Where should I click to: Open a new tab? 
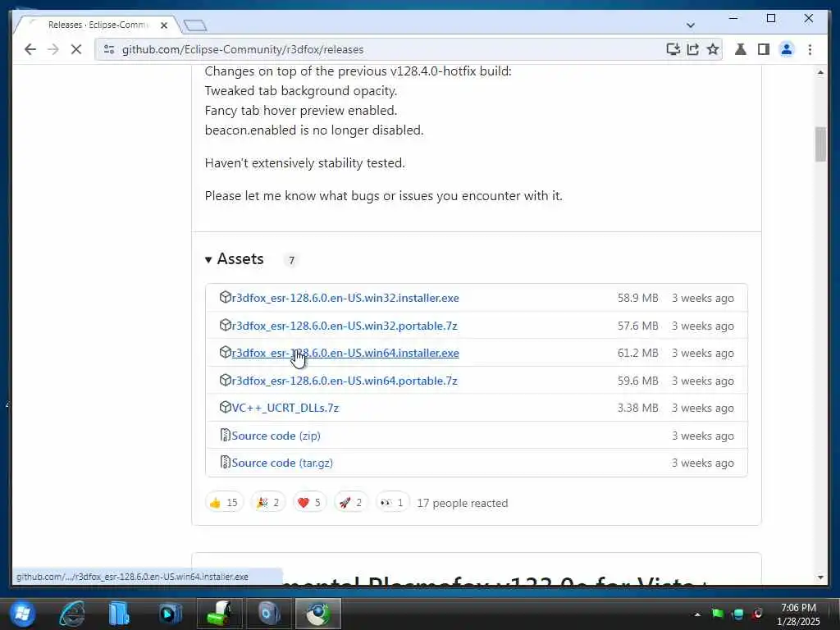point(194,25)
